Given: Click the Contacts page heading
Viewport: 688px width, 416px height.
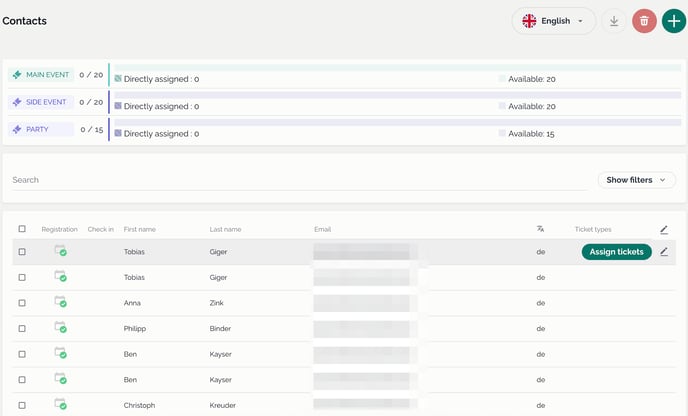Looking at the screenshot, I should (25, 21).
